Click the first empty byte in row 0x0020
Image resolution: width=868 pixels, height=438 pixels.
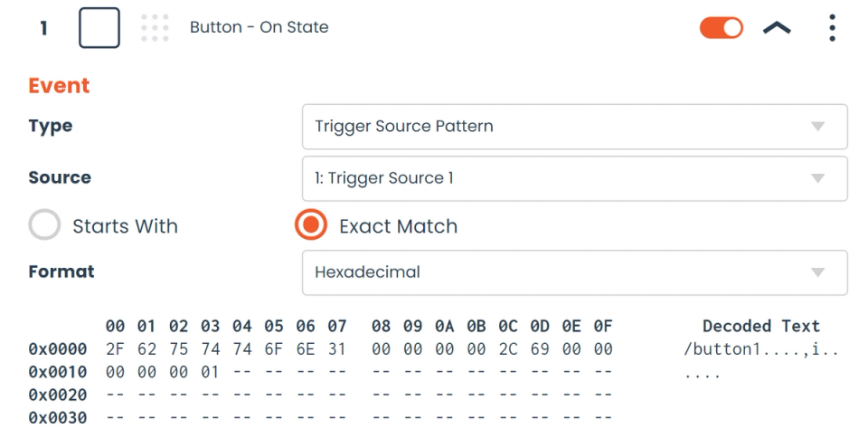(115, 395)
